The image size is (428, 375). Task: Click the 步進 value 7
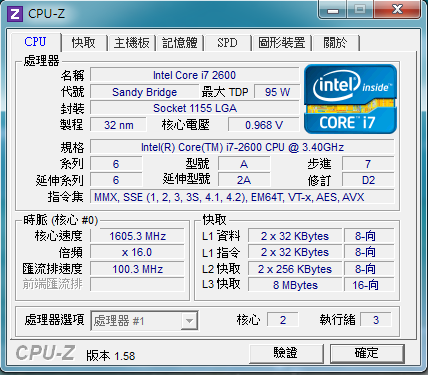368,164
